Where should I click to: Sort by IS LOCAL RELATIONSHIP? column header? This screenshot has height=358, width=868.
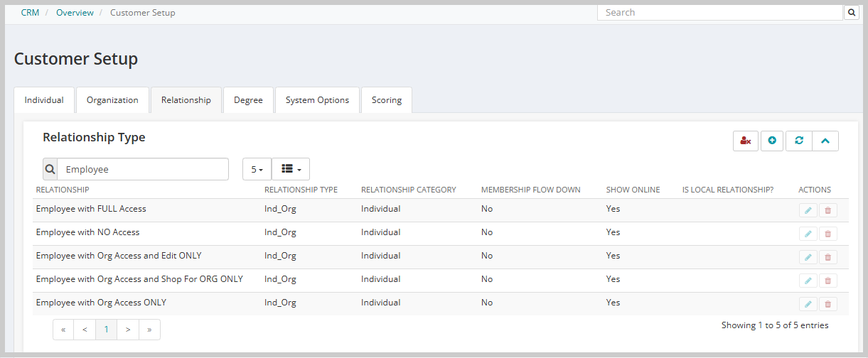(727, 190)
